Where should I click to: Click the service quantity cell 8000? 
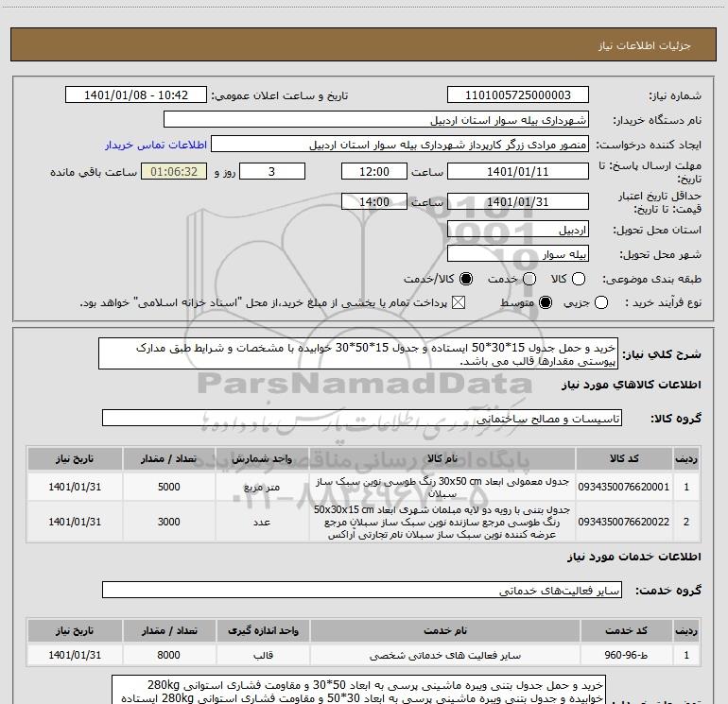[x=168, y=655]
